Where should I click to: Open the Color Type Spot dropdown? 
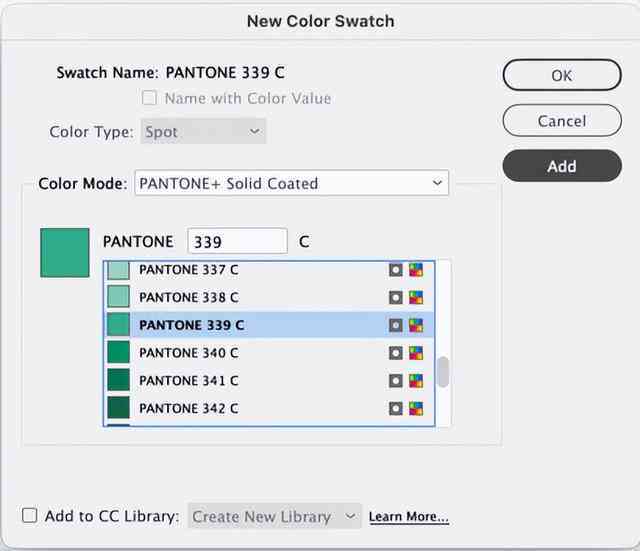click(x=203, y=131)
